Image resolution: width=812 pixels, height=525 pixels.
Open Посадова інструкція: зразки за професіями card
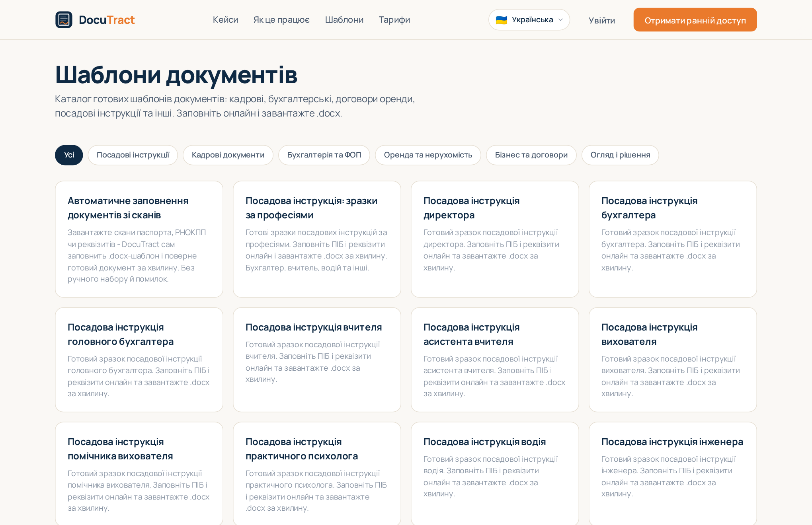click(317, 239)
